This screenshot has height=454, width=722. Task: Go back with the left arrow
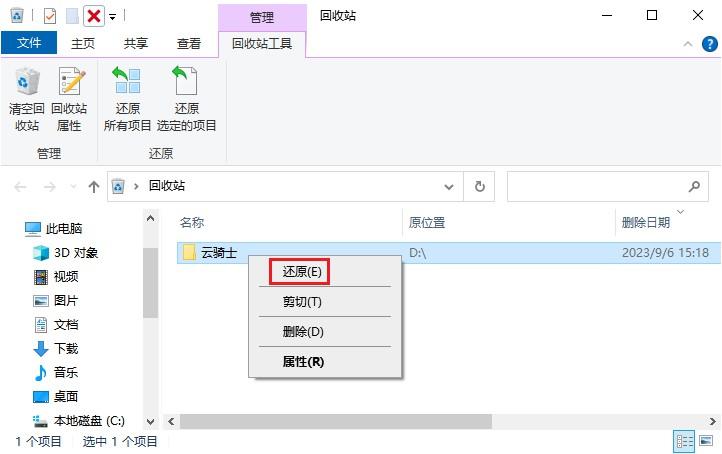[x=21, y=187]
